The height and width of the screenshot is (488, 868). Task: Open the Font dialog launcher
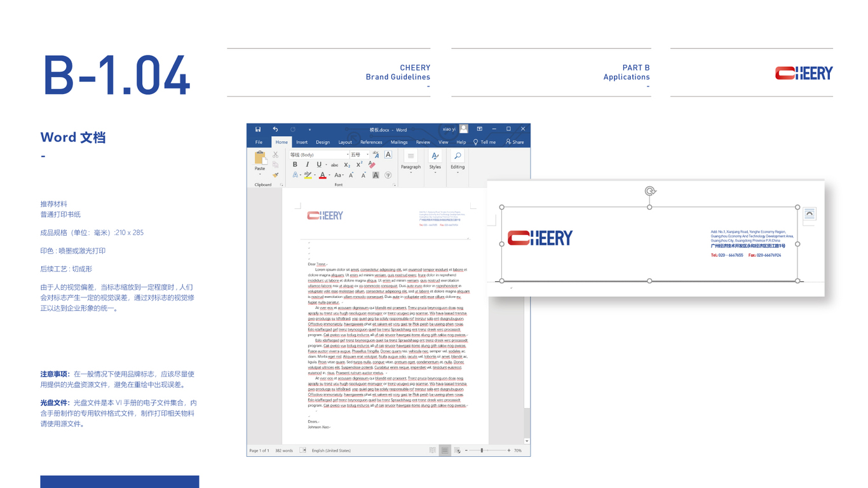(395, 185)
